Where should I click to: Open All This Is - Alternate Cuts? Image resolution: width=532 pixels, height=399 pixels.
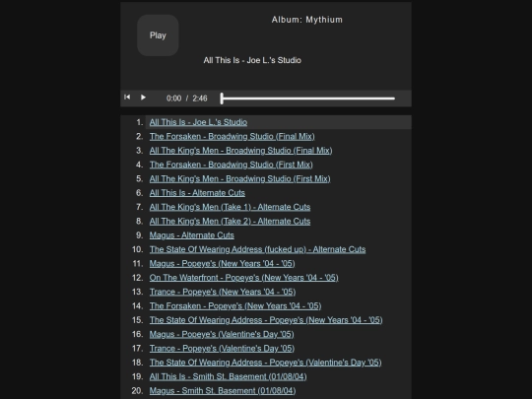click(x=197, y=193)
